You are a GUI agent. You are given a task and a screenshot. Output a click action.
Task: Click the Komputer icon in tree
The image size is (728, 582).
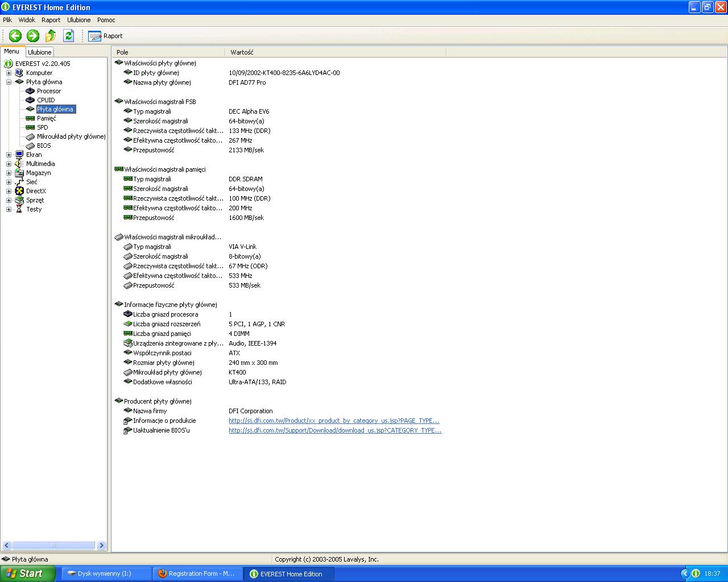pos(19,73)
